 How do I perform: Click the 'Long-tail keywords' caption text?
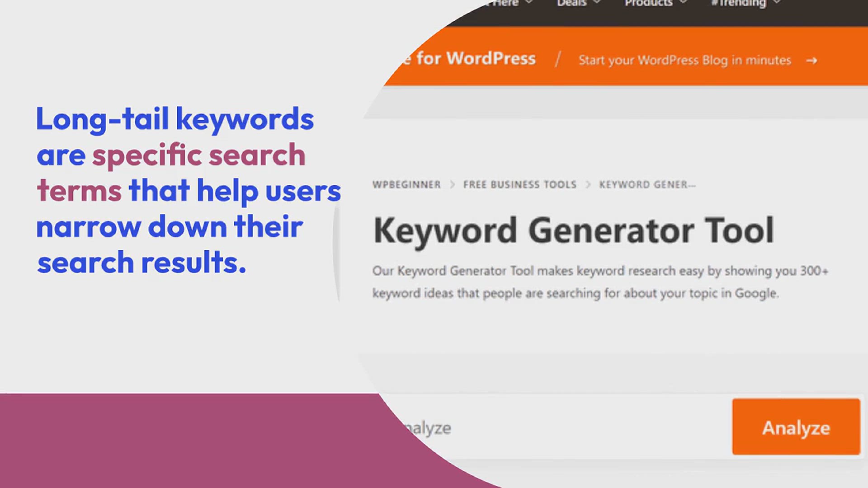[x=175, y=119]
